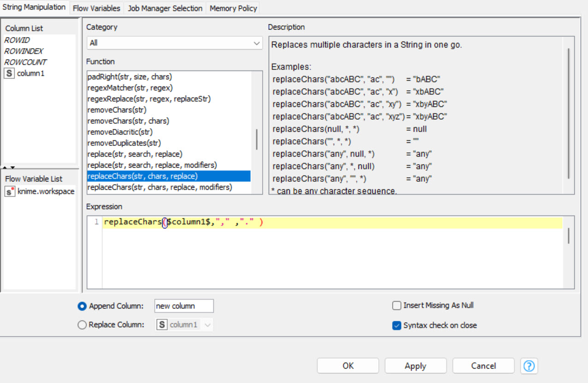This screenshot has height=383, width=588.
Task: Select the Append Column radio button
Action: pos(82,306)
